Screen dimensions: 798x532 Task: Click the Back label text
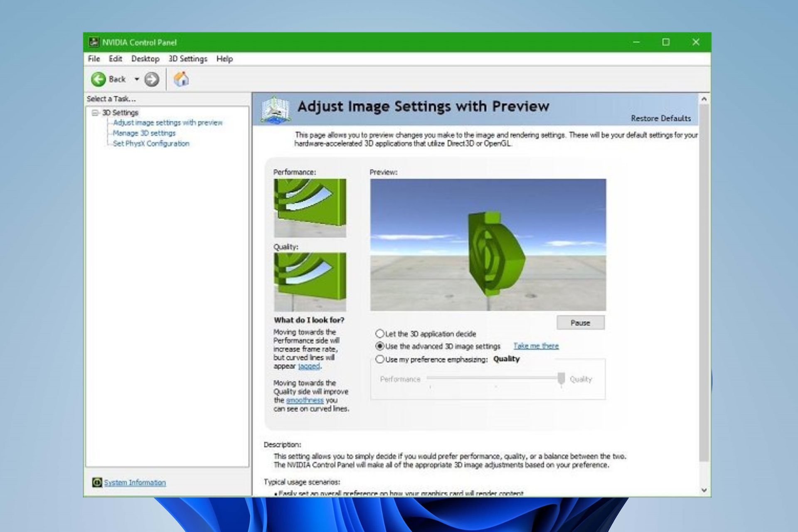(117, 79)
